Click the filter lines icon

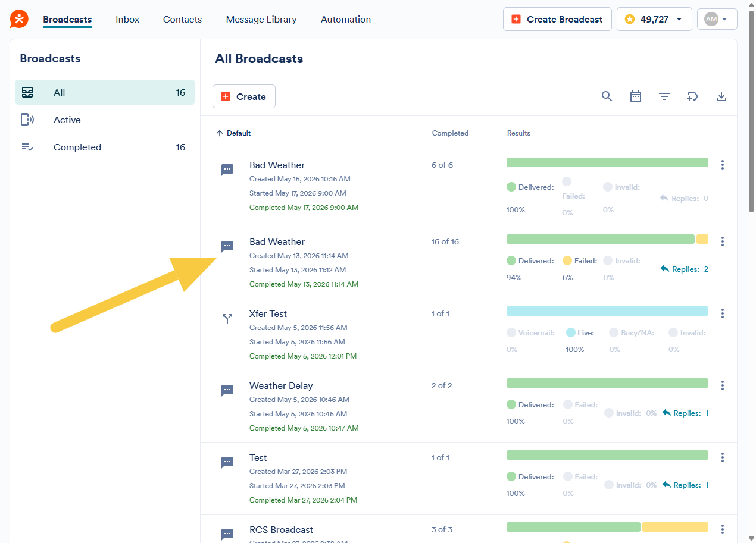[664, 96]
